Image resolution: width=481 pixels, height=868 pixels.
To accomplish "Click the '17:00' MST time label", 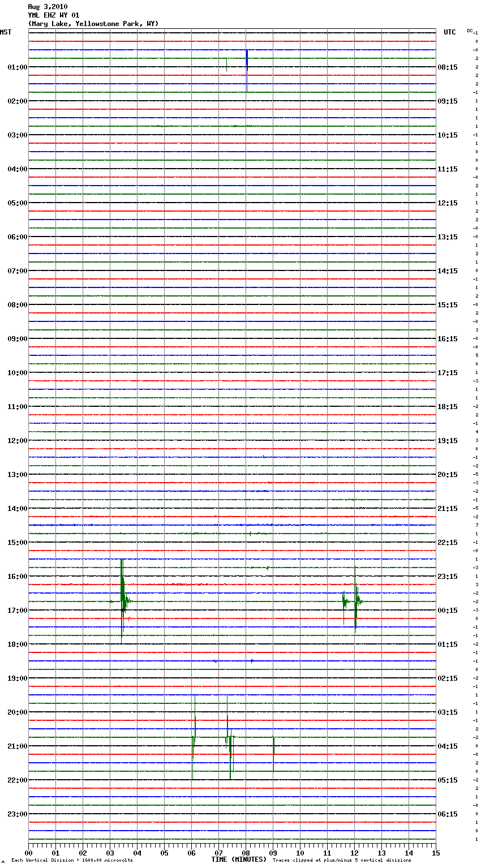I will 18,611.
